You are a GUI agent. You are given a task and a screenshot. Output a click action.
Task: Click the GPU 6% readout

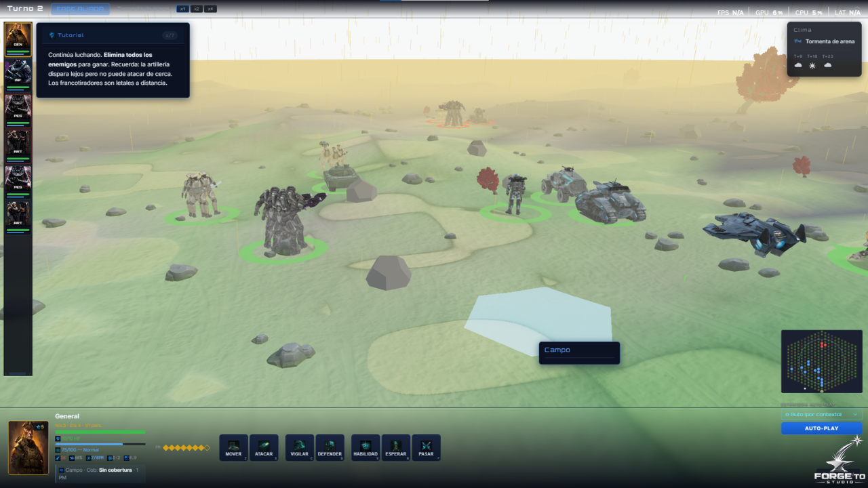[768, 12]
